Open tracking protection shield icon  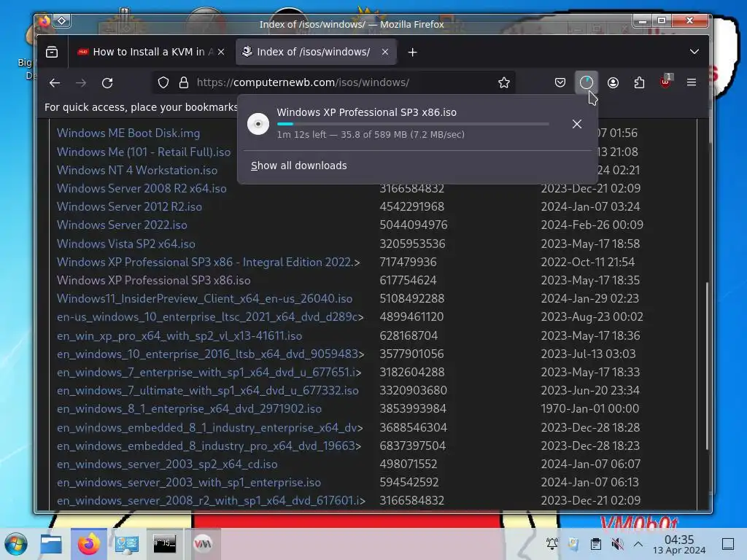pyautogui.click(x=163, y=82)
